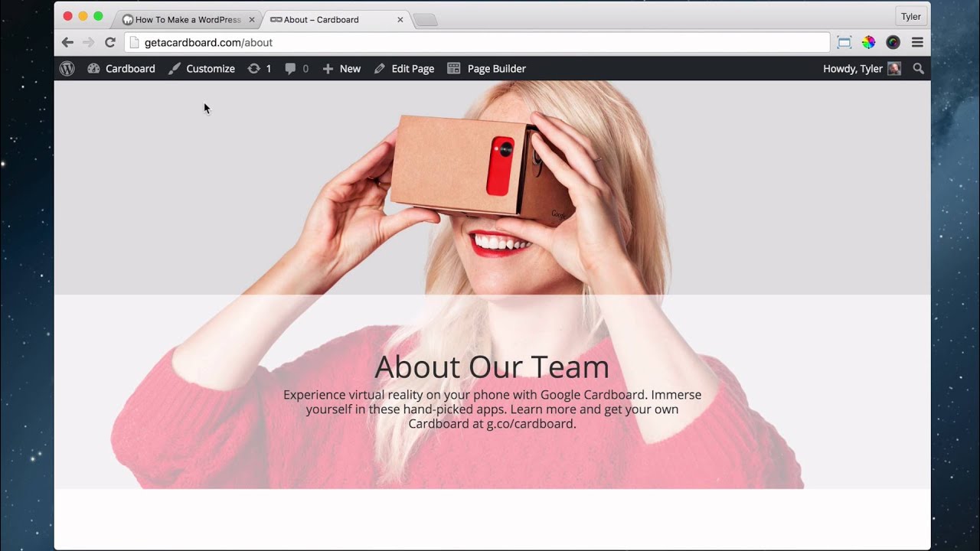This screenshot has width=980, height=551.
Task: Minimize the browser window yellow button
Action: coord(83,17)
